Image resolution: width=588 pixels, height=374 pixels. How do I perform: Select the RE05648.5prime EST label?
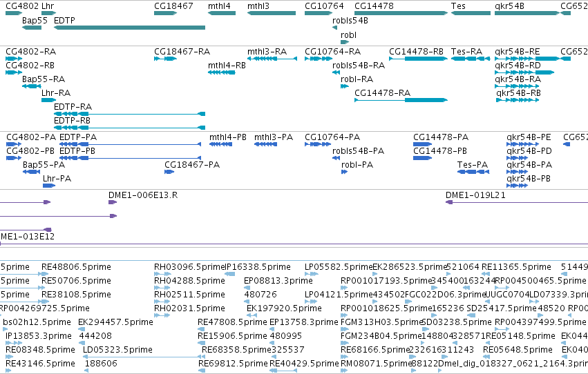(x=518, y=350)
